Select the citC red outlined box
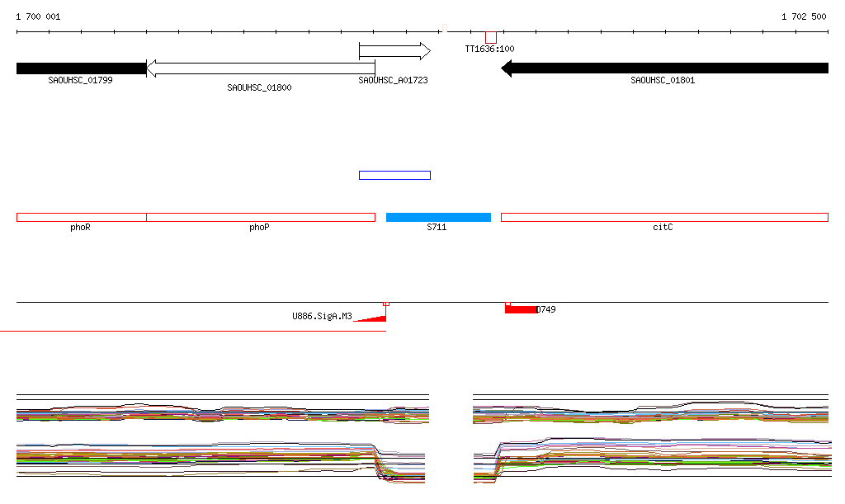The width and height of the screenshot is (845, 504). [664, 217]
